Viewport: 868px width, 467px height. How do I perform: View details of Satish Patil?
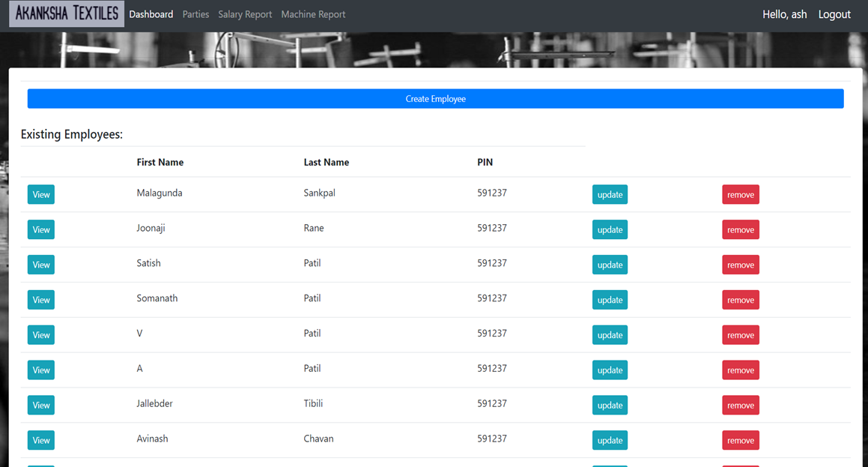pos(40,265)
